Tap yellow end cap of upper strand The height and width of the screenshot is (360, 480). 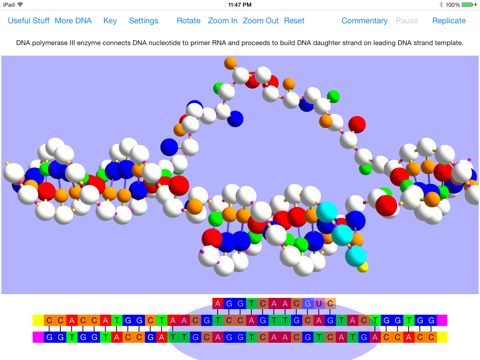[38, 320]
